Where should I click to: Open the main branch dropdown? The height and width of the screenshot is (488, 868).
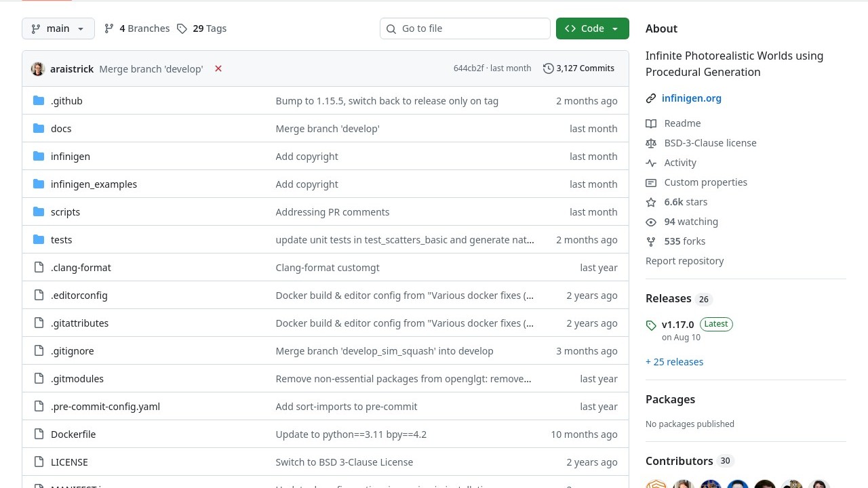pos(58,28)
